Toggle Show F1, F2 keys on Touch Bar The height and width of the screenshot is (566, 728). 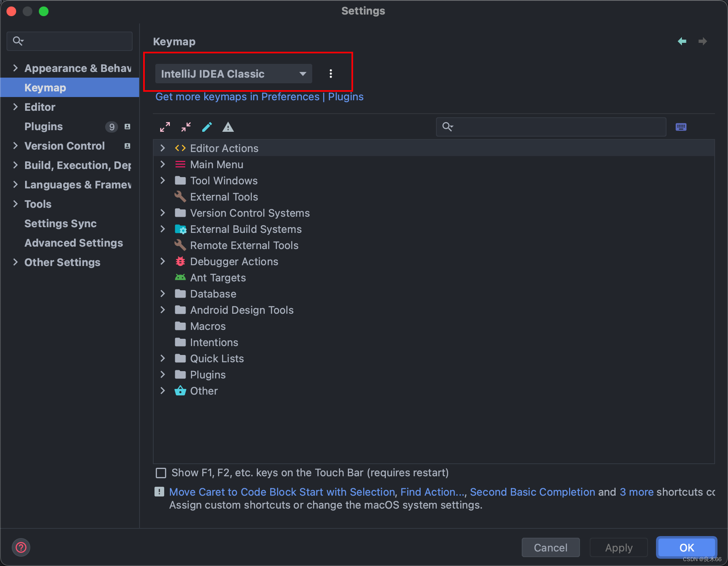click(161, 473)
